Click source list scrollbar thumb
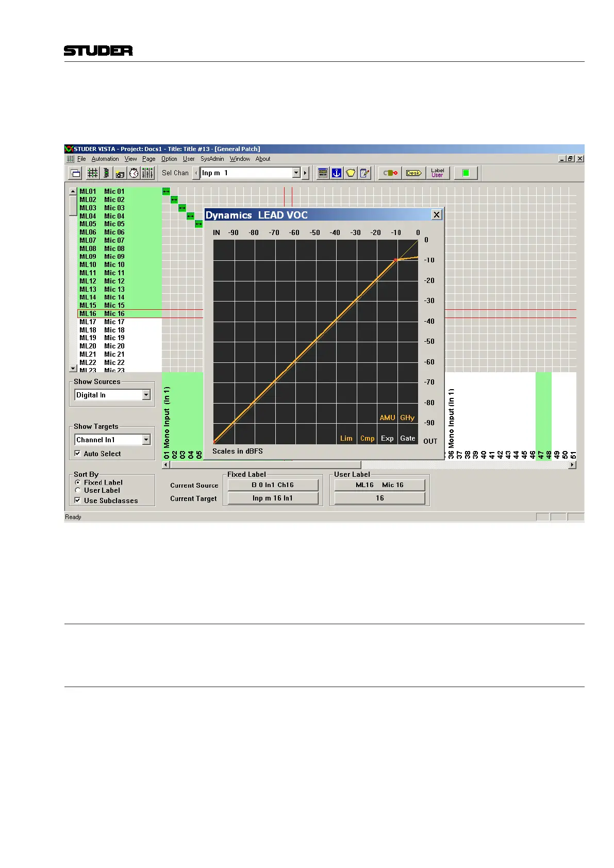This screenshot has width=614, height=868. [73, 205]
